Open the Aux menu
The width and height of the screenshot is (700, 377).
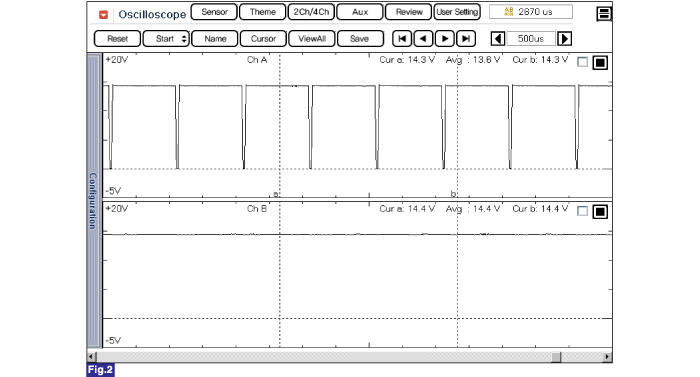[x=360, y=12]
